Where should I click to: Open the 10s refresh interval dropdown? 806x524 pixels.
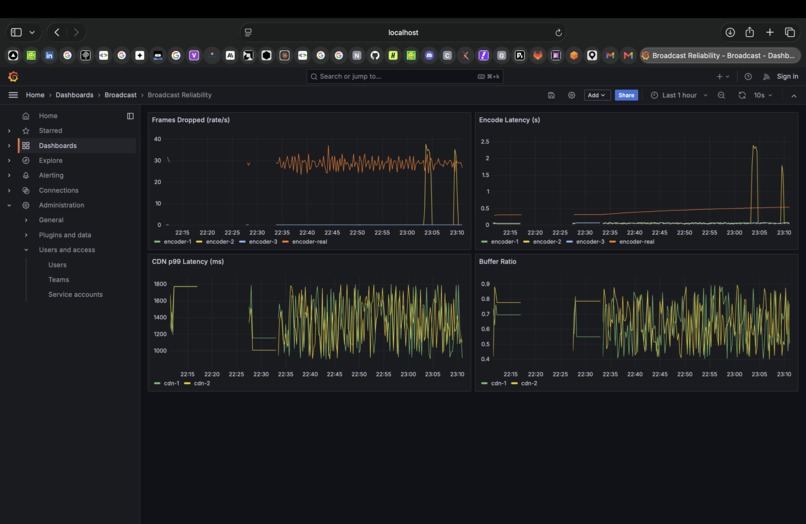763,95
